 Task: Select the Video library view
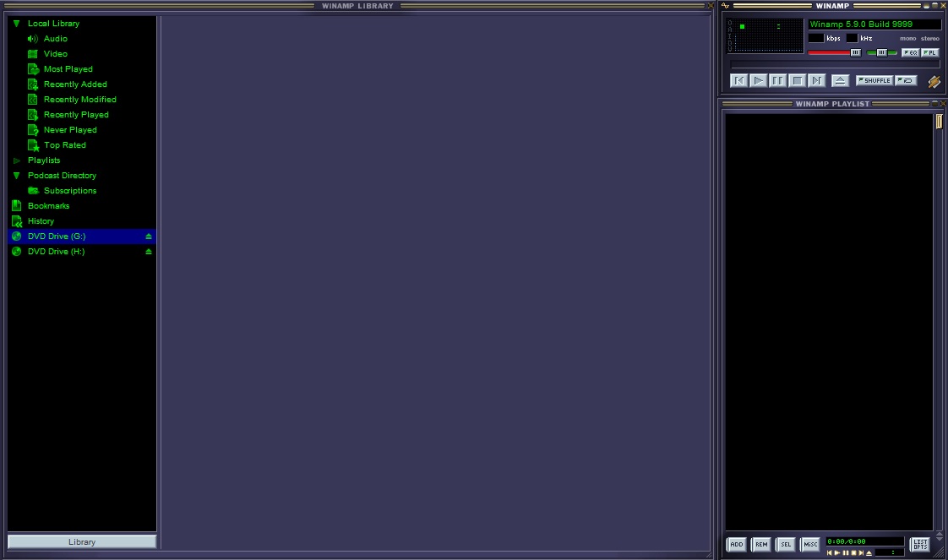(56, 54)
